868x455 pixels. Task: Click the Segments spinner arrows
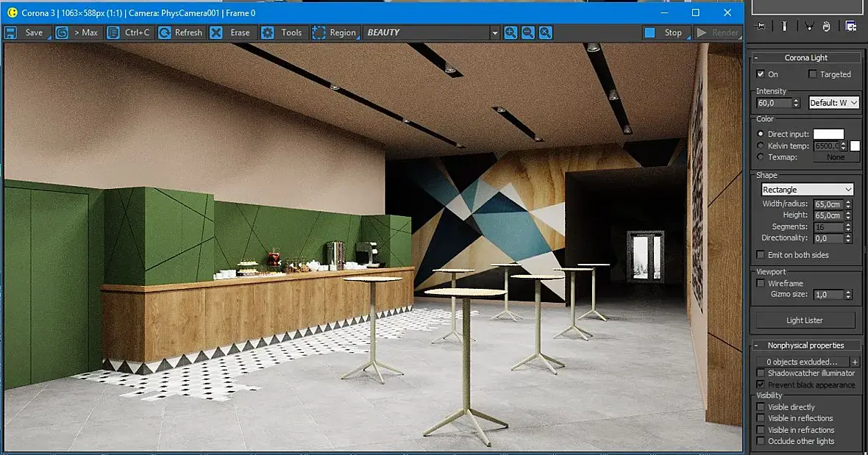(848, 226)
